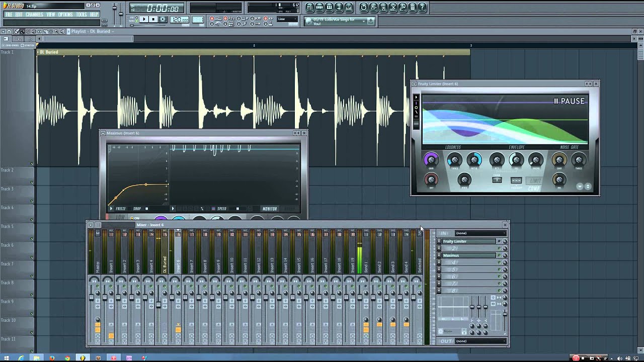644x362 pixels.
Task: Click the Fruity Limiter Loudness Ratio knob
Action: [x=474, y=160]
